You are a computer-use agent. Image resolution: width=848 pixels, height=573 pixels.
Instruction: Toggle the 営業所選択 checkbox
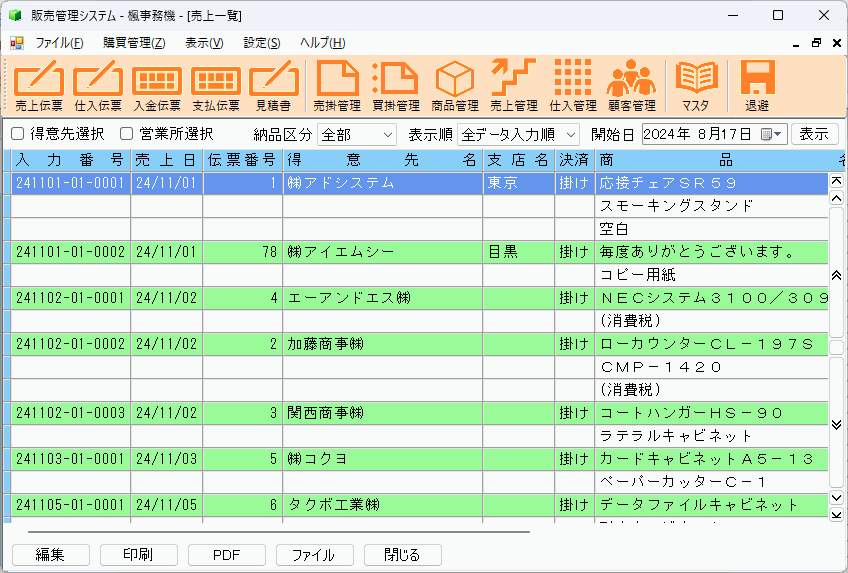coord(127,134)
